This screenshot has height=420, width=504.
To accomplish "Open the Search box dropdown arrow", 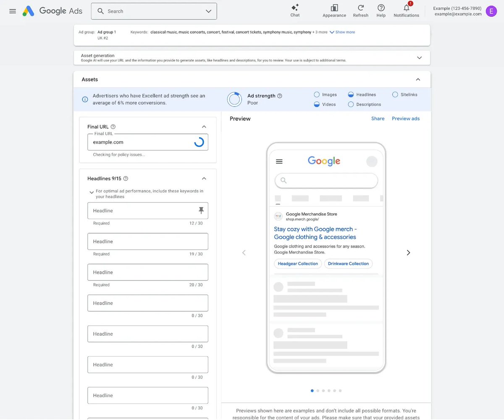I will pos(209,11).
